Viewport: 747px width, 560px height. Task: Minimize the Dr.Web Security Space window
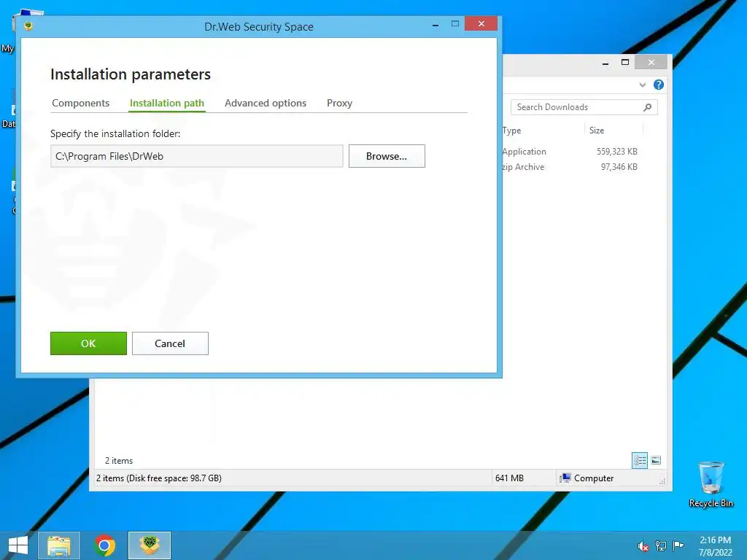(436, 24)
